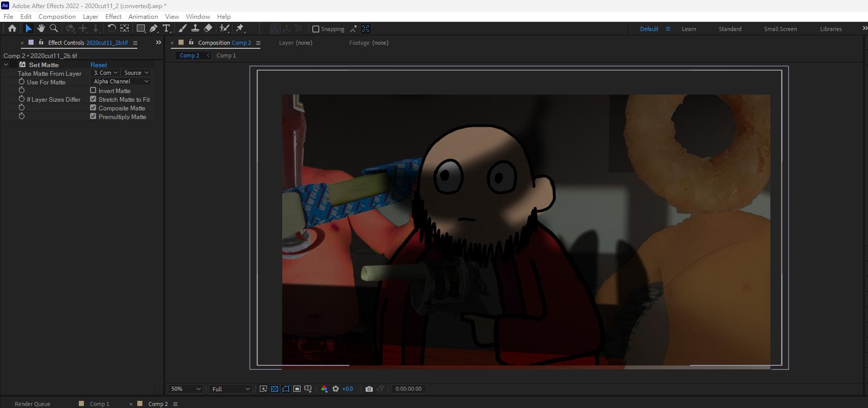Viewport: 868px width, 408px height.
Task: Click the snap-to-edges extension icon beside Snapping
Action: 353,29
